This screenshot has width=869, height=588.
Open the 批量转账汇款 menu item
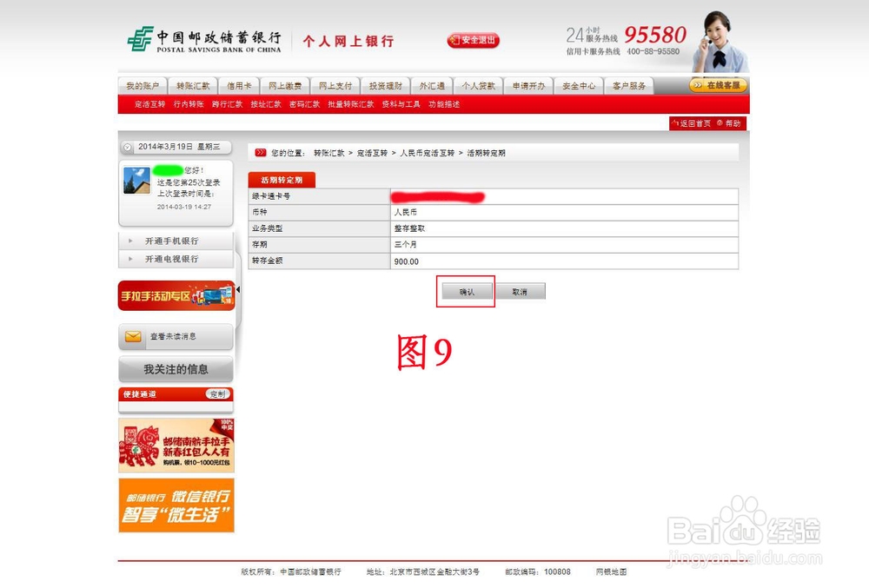click(x=349, y=103)
